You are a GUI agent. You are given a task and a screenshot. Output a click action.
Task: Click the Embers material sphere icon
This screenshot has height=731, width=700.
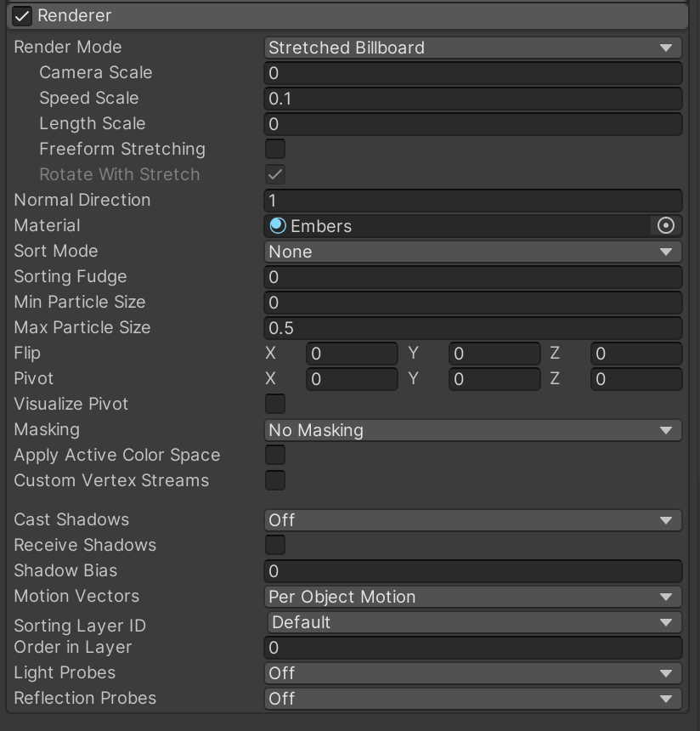pyautogui.click(x=278, y=226)
